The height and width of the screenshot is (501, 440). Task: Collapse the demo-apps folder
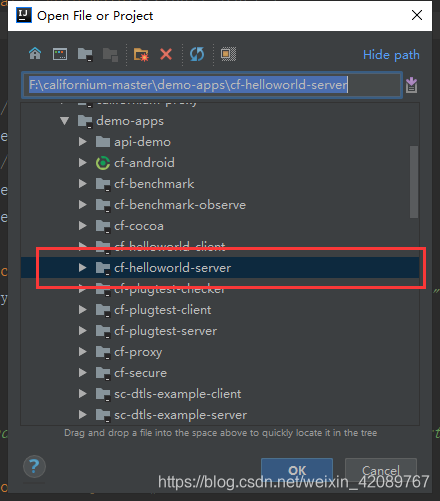coord(65,121)
